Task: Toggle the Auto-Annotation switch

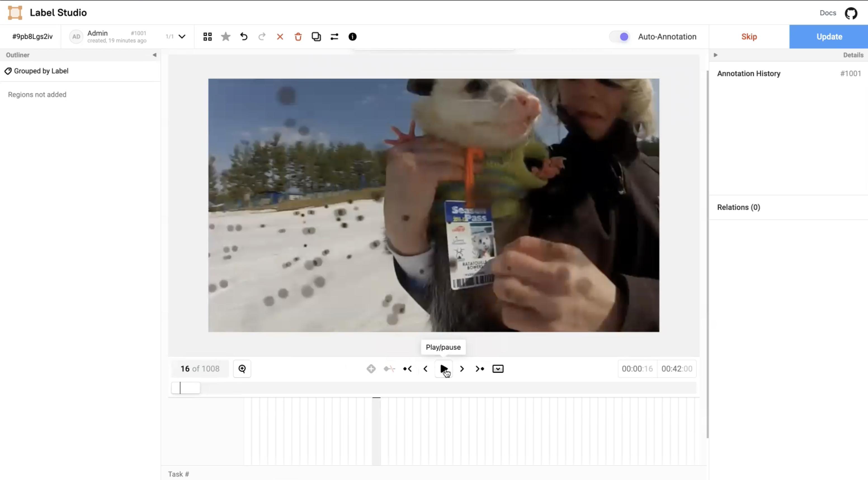Action: point(620,37)
